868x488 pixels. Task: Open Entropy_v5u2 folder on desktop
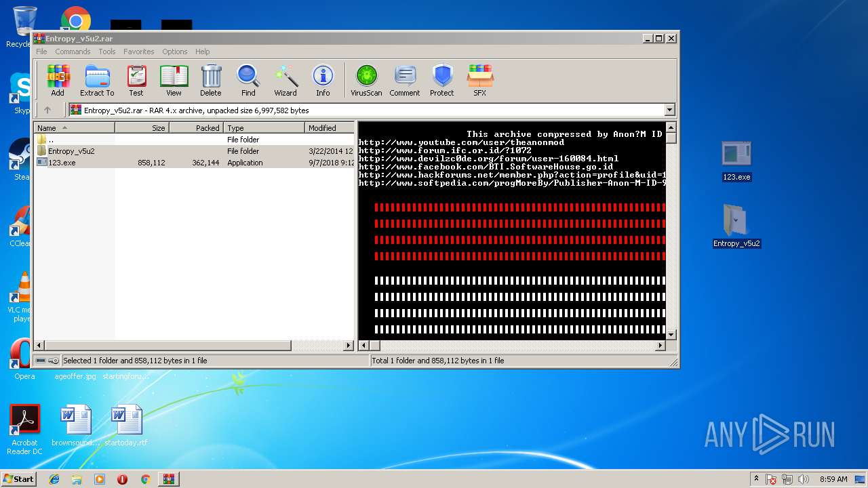[736, 226]
